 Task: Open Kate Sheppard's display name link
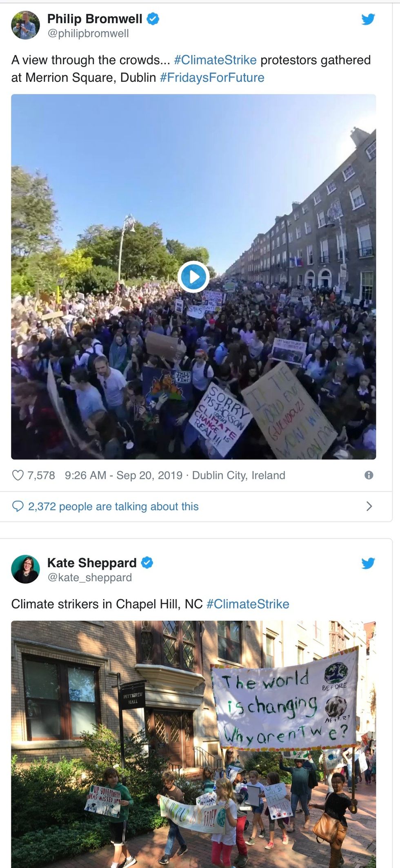click(x=92, y=563)
